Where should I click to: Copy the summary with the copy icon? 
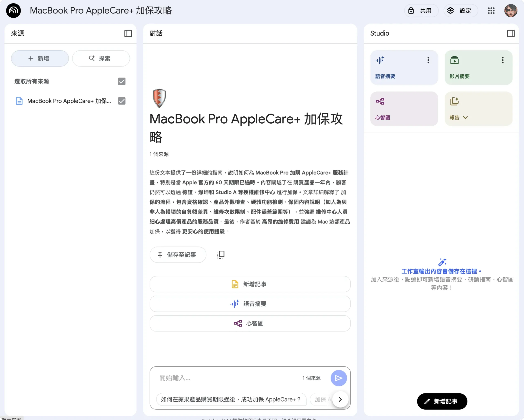(x=221, y=254)
